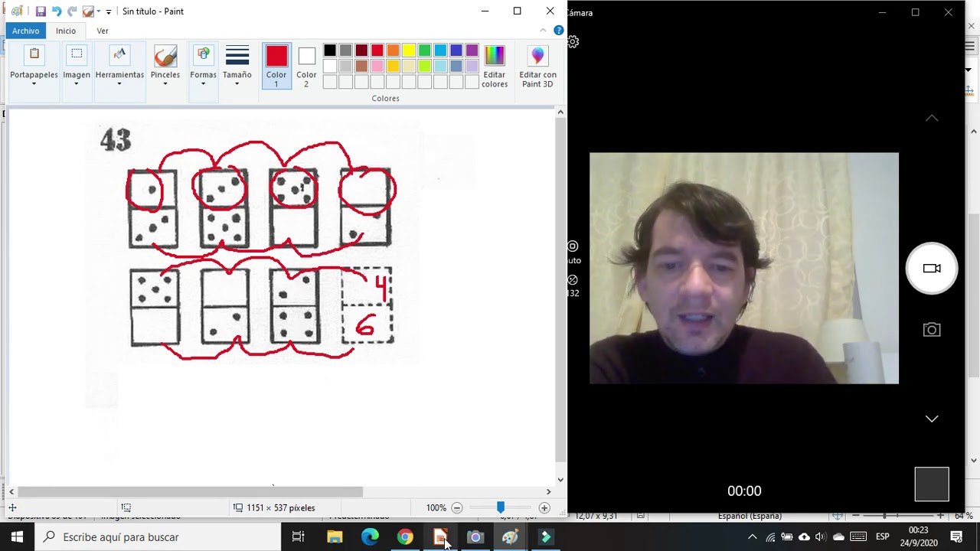Open the Windows Start menu
The height and width of the screenshot is (551, 980).
[x=17, y=537]
